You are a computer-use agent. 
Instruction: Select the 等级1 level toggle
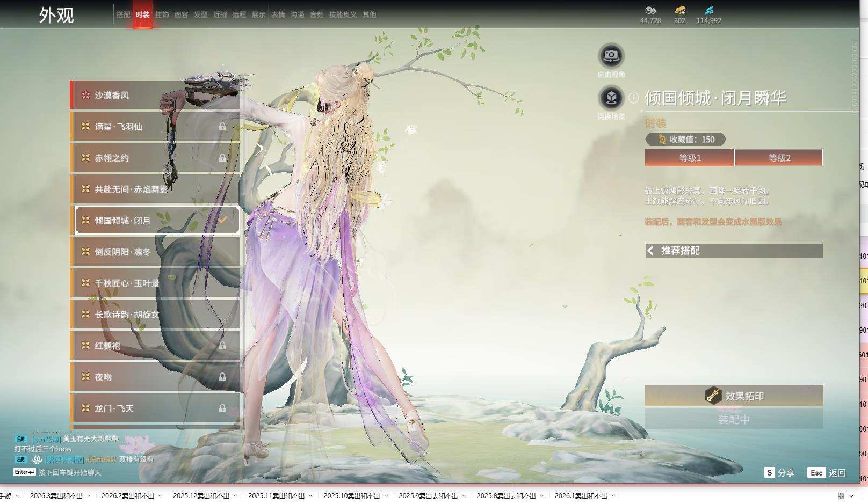point(690,158)
